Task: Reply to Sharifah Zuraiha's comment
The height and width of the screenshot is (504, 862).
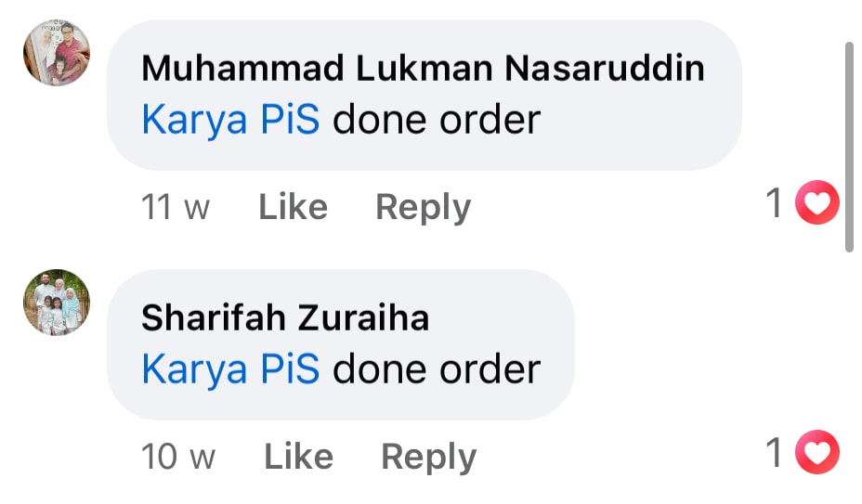Action: (428, 458)
